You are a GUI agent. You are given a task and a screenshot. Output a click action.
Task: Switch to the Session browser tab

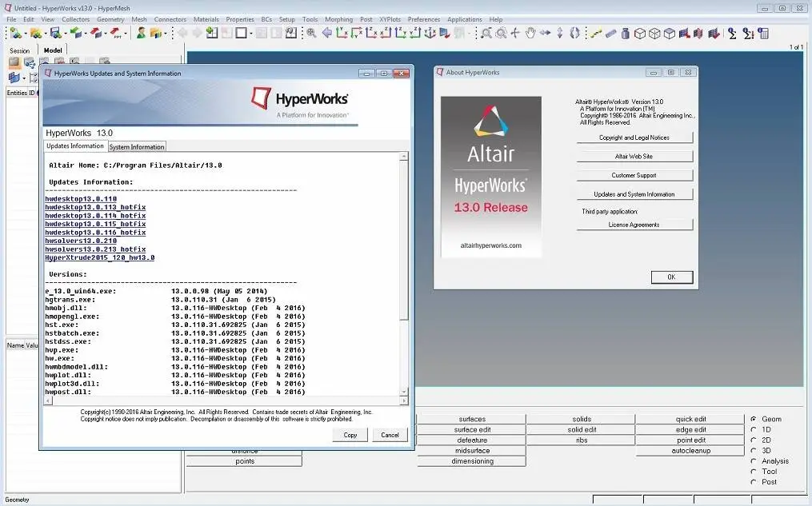click(x=20, y=50)
